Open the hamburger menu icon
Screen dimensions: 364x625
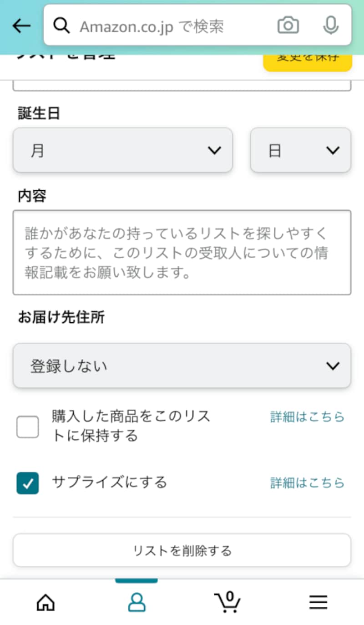coord(318,602)
